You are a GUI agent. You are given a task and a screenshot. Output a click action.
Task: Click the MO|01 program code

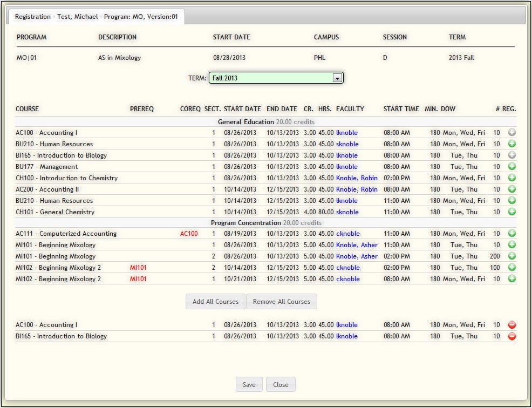(26, 58)
